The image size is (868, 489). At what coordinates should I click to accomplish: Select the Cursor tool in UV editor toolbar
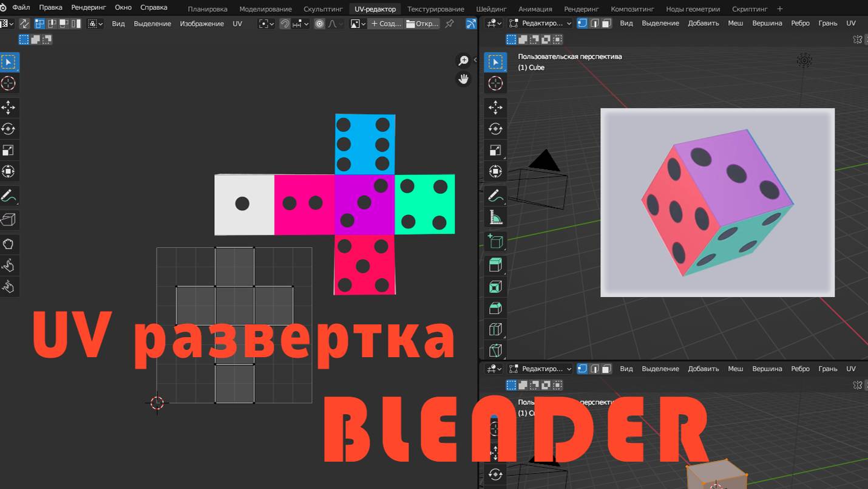8,84
